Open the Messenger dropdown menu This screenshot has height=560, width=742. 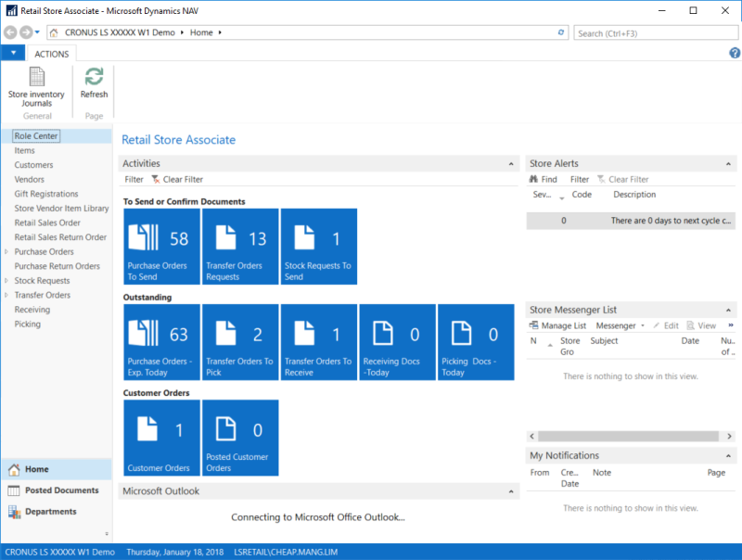click(x=620, y=326)
